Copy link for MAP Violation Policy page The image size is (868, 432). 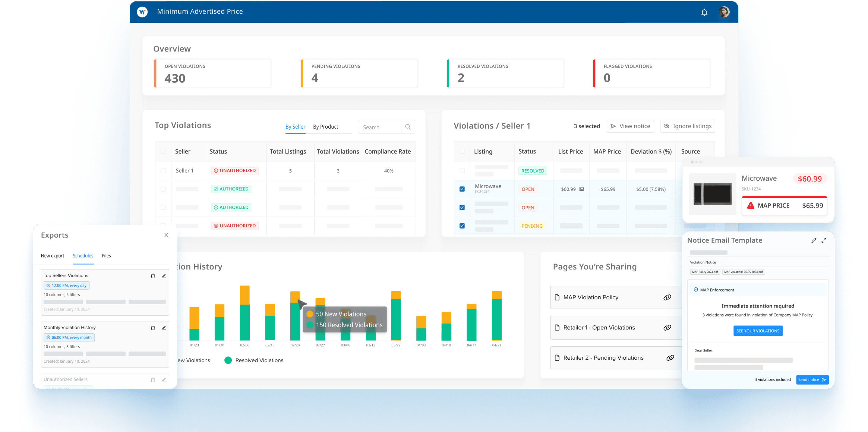tap(667, 297)
